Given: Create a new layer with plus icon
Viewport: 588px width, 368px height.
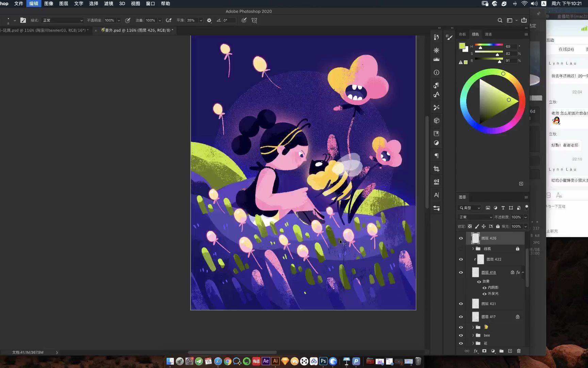Looking at the screenshot, I should pyautogui.click(x=510, y=351).
